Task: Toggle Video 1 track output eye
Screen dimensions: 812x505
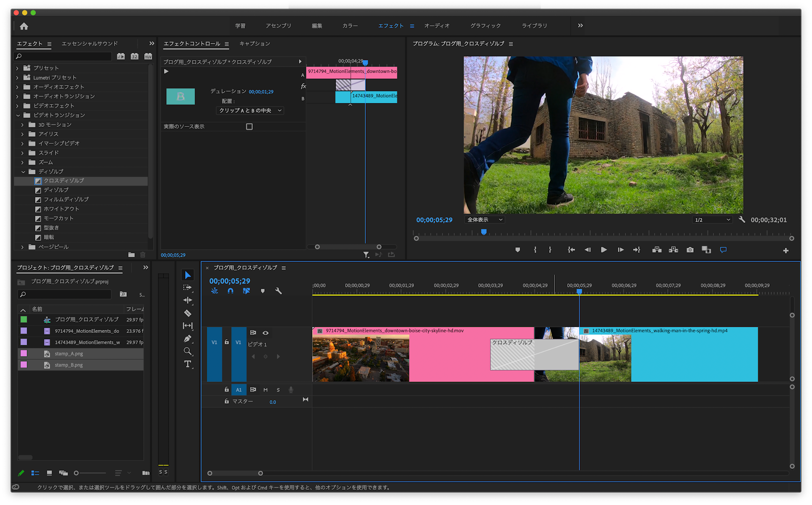Action: coord(266,333)
